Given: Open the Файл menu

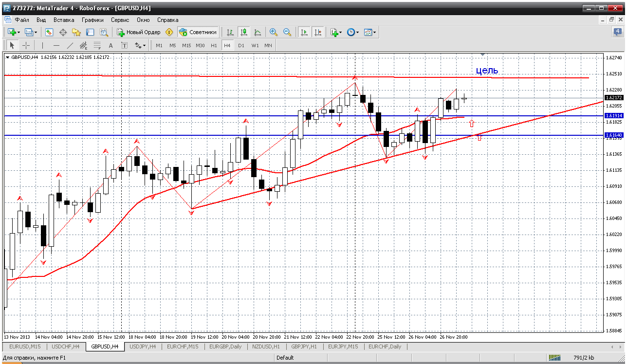Looking at the screenshot, I should [x=22, y=20].
